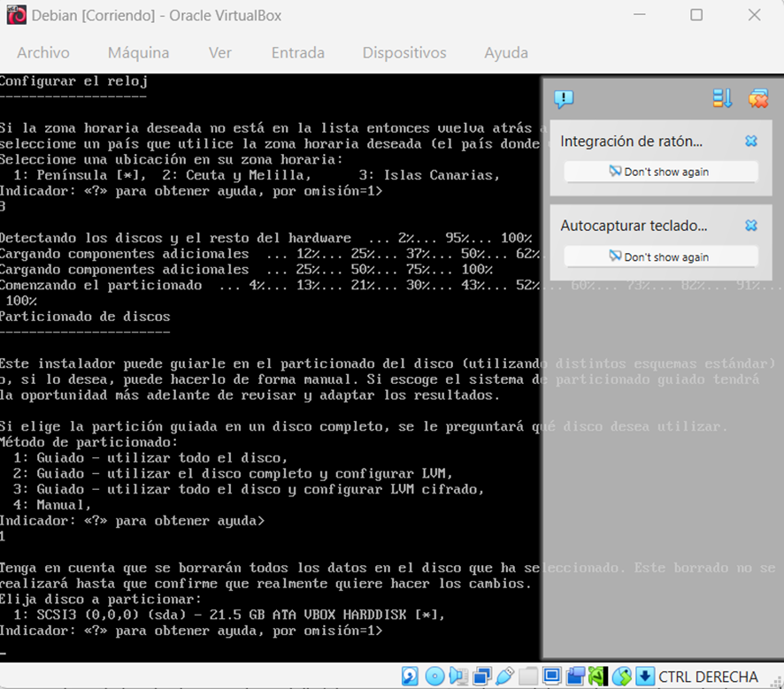Maximize the VirtualBox window
Viewport: 784px width, 689px height.
tap(696, 15)
